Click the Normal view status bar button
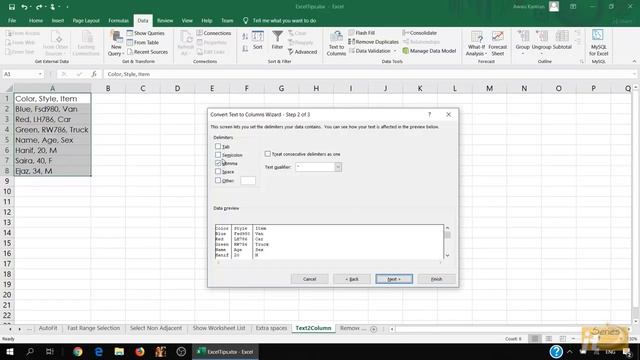This screenshot has height=360, width=640. tap(535, 339)
